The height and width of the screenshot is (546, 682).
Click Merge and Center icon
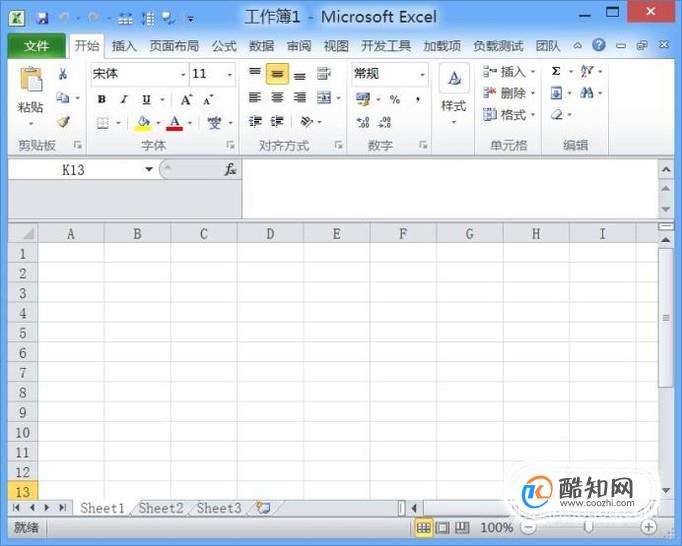point(324,98)
